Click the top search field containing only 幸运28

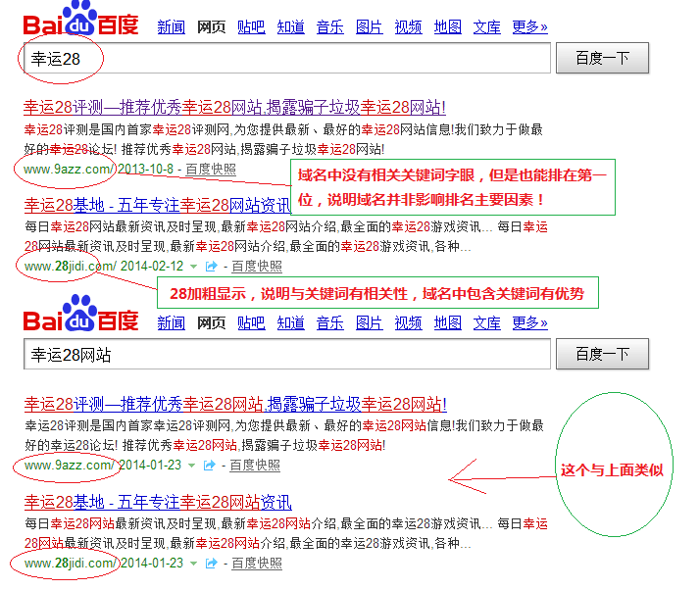[287, 58]
